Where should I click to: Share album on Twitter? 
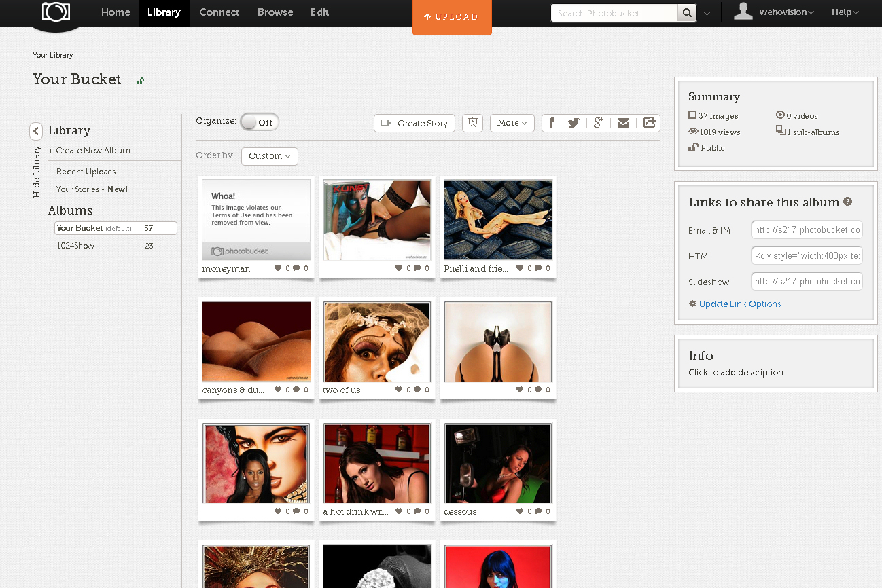coord(574,123)
